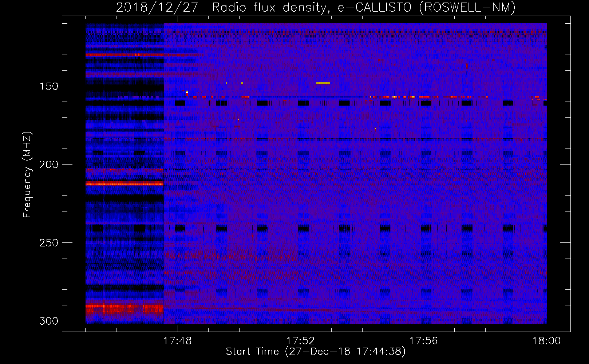This screenshot has width=589, height=364.
Task: Click the 150 frequency tick label
Action: [49, 86]
